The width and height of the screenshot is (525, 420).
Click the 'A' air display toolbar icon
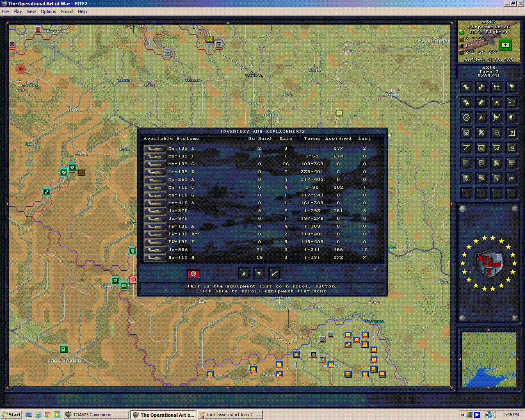pos(481,117)
